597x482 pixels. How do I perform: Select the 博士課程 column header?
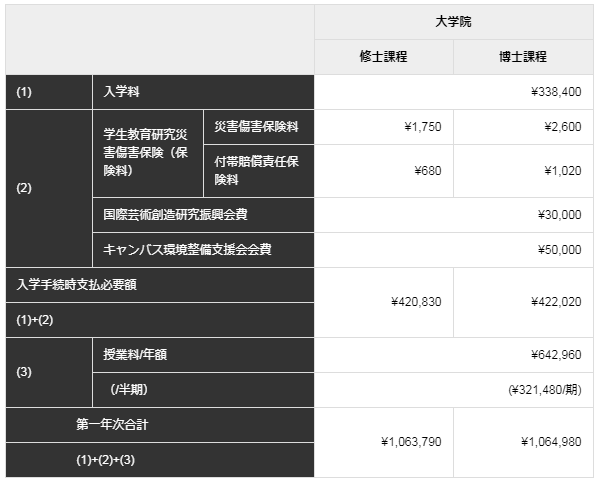(523, 57)
